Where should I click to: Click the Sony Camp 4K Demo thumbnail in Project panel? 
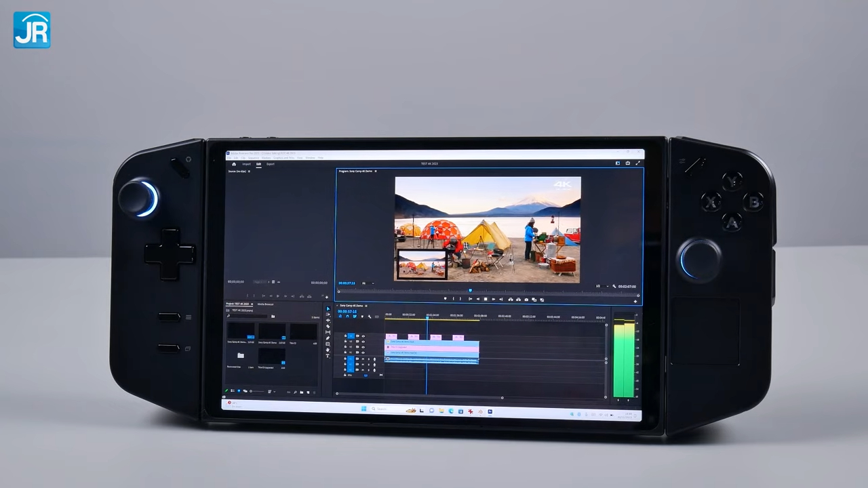[x=241, y=331]
